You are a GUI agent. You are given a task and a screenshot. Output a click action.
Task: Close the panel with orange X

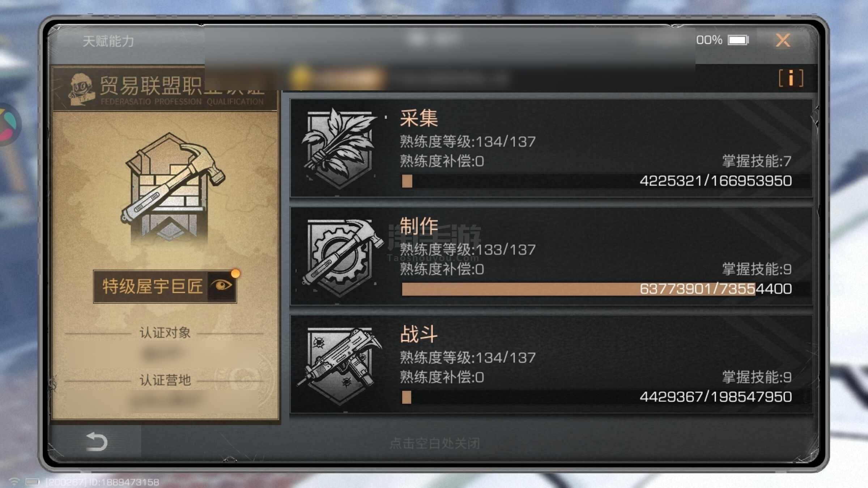[783, 40]
